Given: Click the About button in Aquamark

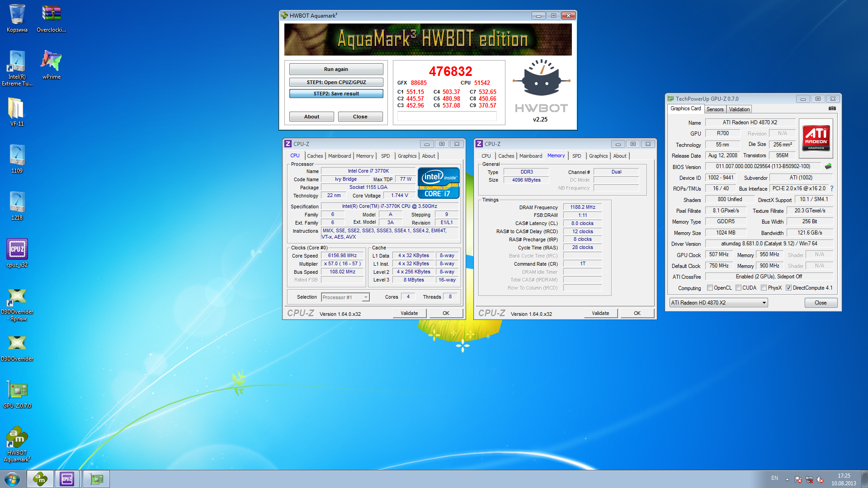Looking at the screenshot, I should pos(311,117).
